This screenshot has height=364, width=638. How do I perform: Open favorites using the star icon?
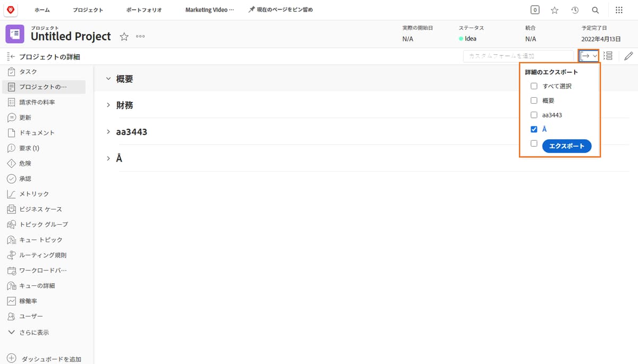(x=555, y=10)
